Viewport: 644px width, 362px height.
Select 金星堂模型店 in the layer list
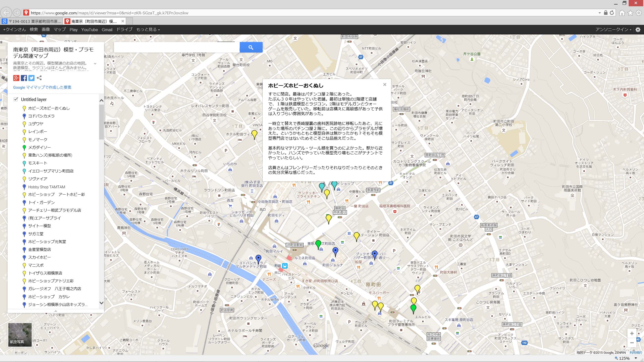tap(39, 249)
